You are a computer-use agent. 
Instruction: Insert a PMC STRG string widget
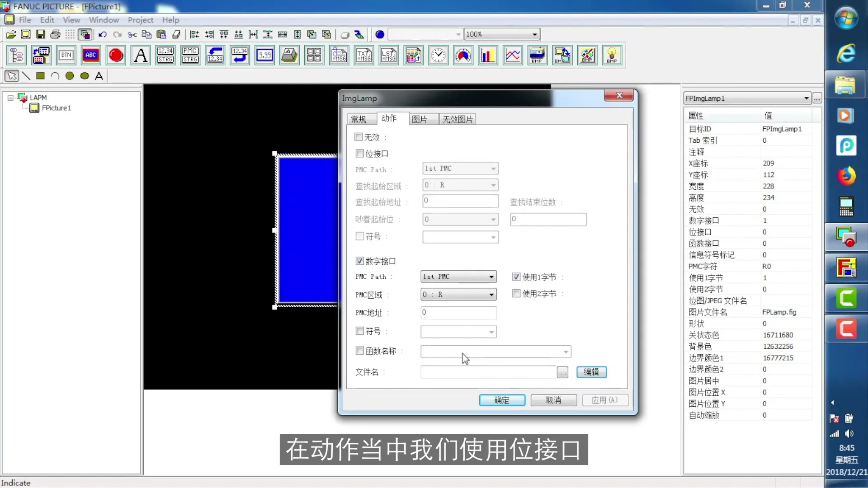[x=190, y=55]
